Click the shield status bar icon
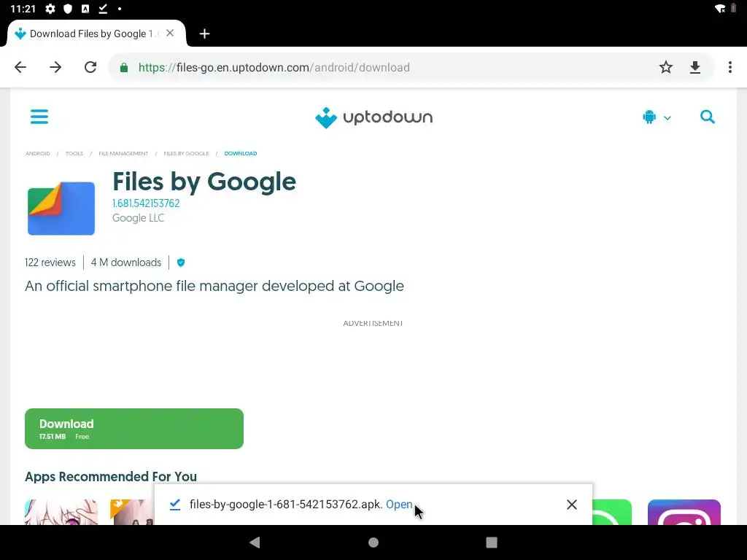Viewport: 747px width, 560px height. (x=68, y=9)
